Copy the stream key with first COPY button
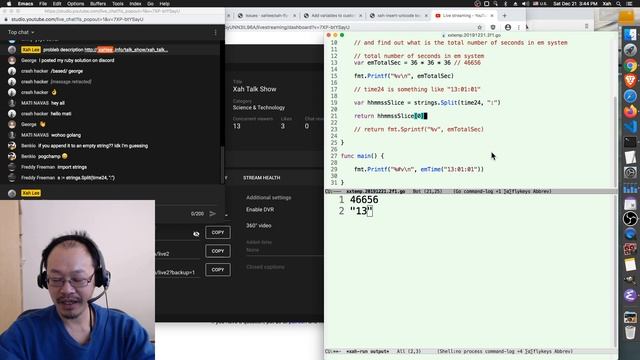Image resolution: width=640 pixels, height=360 pixels. [x=218, y=232]
